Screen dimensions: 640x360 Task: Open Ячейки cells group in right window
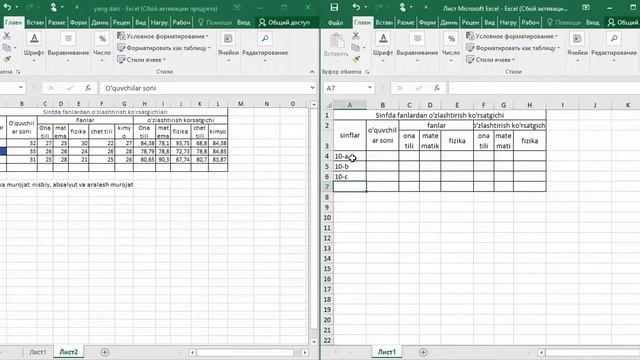(577, 47)
